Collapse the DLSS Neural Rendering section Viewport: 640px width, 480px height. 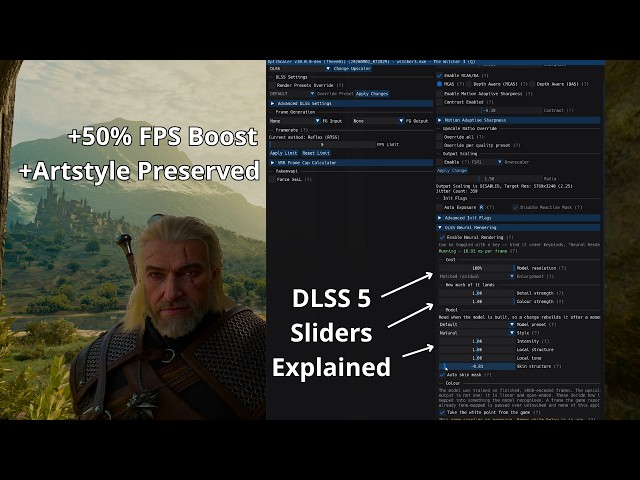518,227
